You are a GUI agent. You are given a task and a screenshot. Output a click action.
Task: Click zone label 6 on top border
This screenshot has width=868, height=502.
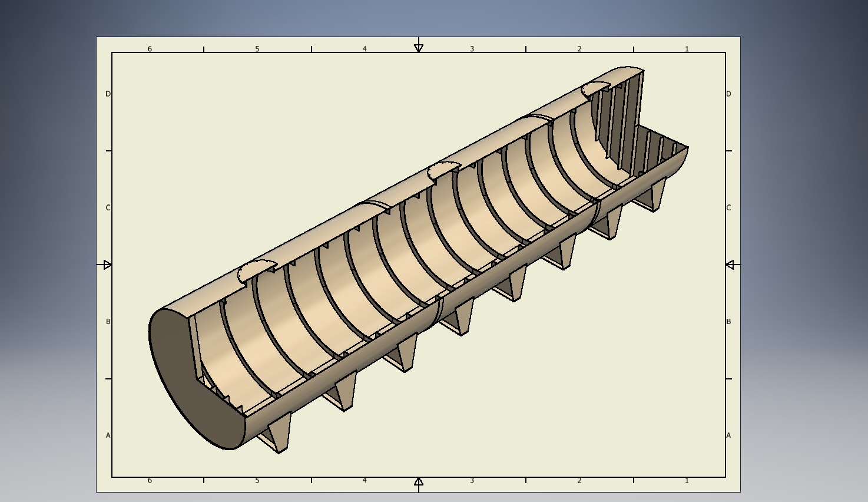point(150,49)
